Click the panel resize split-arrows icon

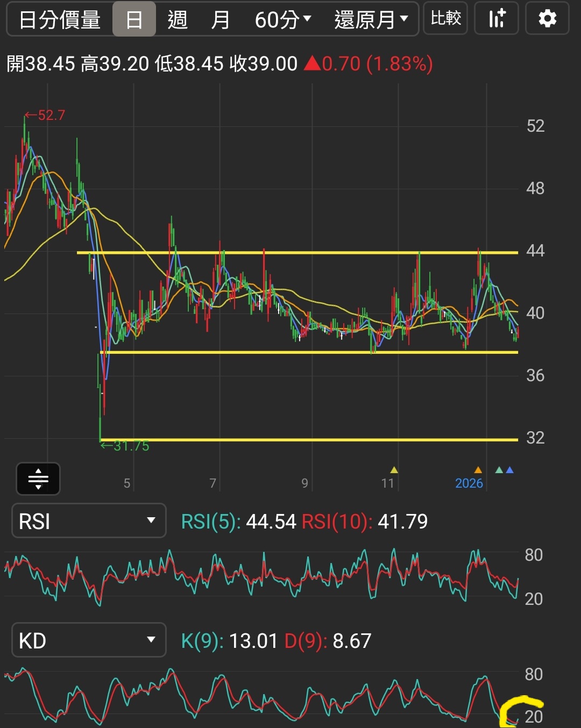click(x=38, y=479)
